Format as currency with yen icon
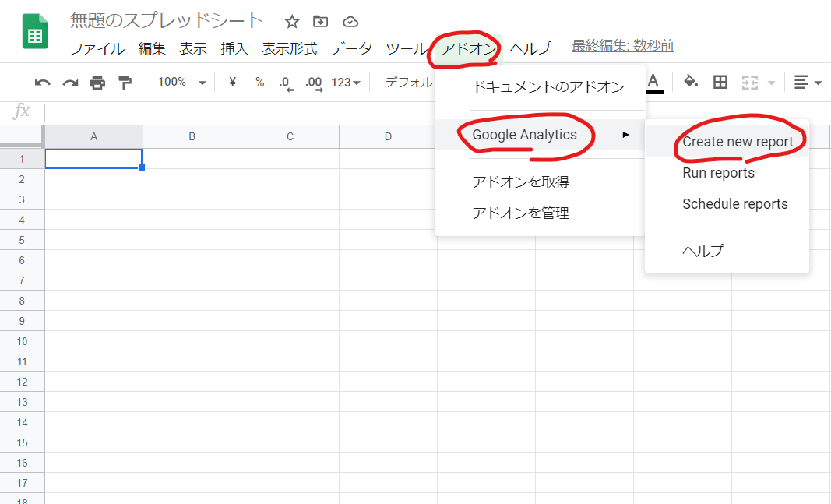The height and width of the screenshot is (504, 831). point(232,82)
